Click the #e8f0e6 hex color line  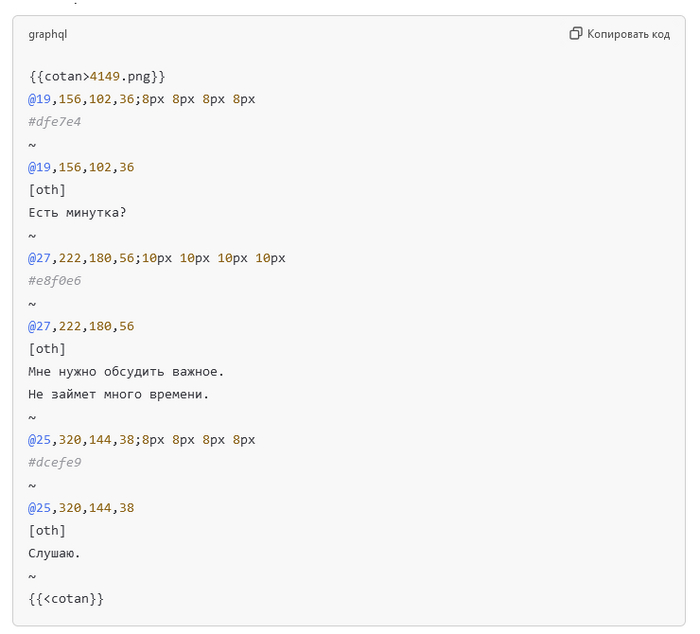pyautogui.click(x=55, y=281)
